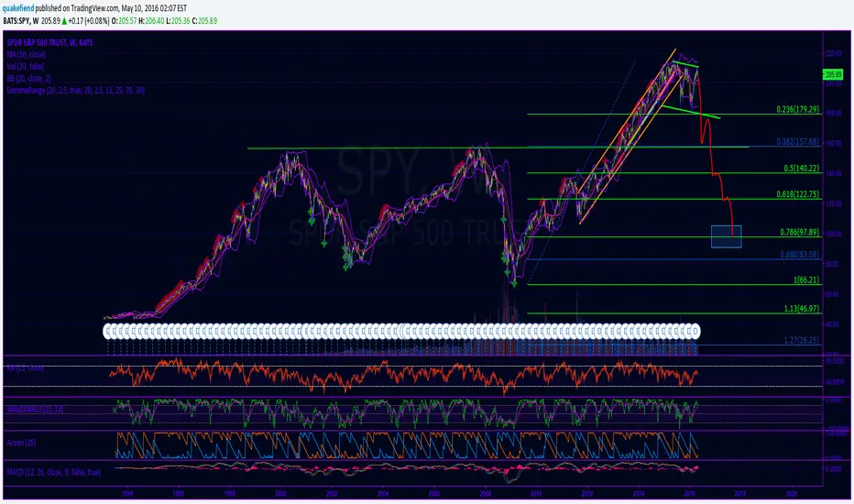
Task: Select the 1(66.21) Fibonacci level label
Action: (x=806, y=280)
